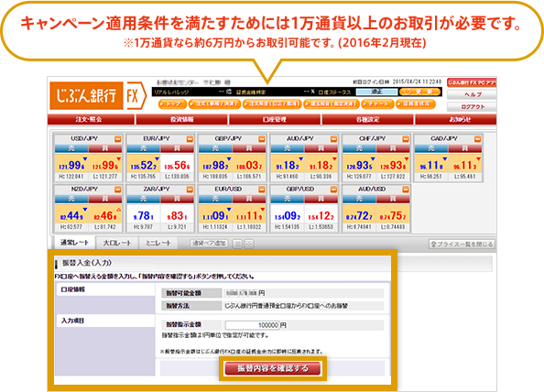Select the 入力項目 section label
This screenshot has width=544, height=392.
(x=73, y=321)
